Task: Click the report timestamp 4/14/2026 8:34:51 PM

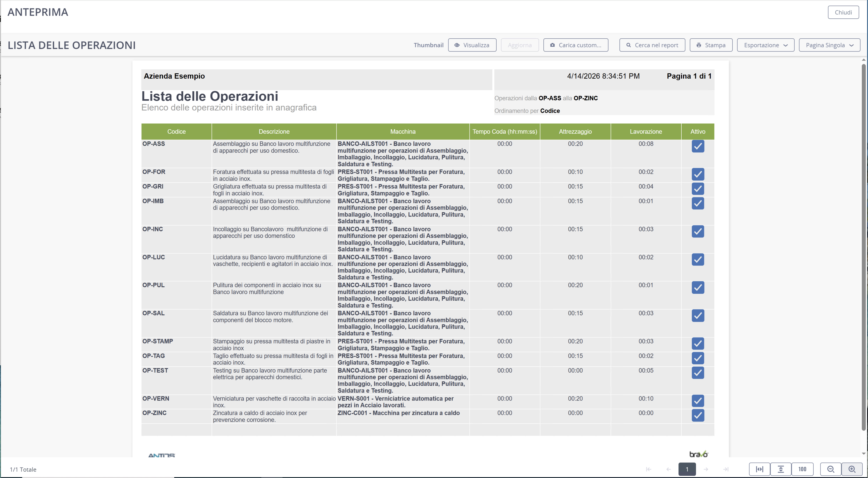Action: [x=603, y=76]
